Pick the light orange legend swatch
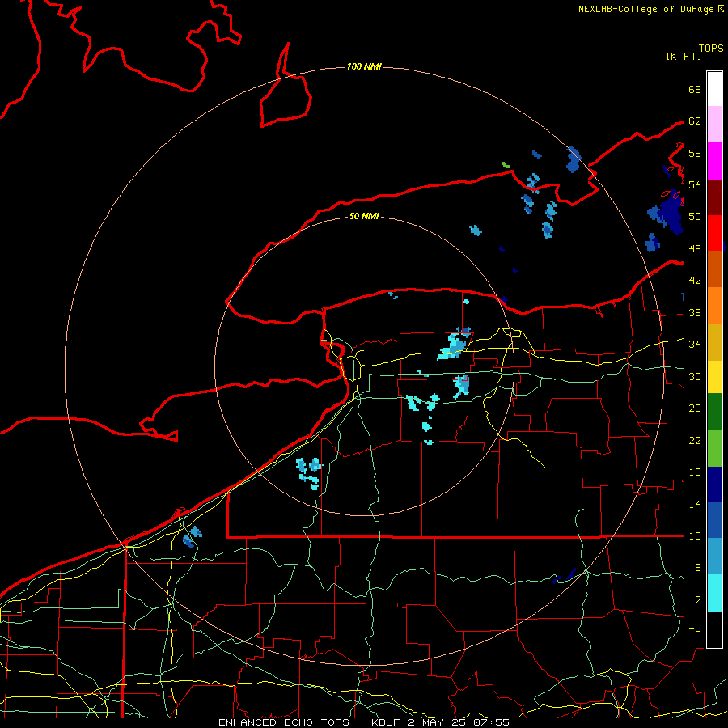 (x=714, y=306)
